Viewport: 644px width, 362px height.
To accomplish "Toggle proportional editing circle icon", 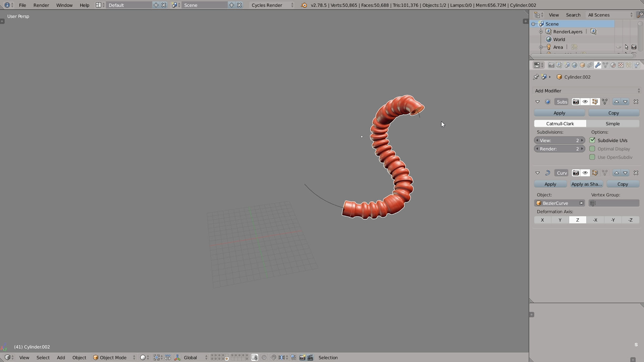I will click(x=264, y=358).
